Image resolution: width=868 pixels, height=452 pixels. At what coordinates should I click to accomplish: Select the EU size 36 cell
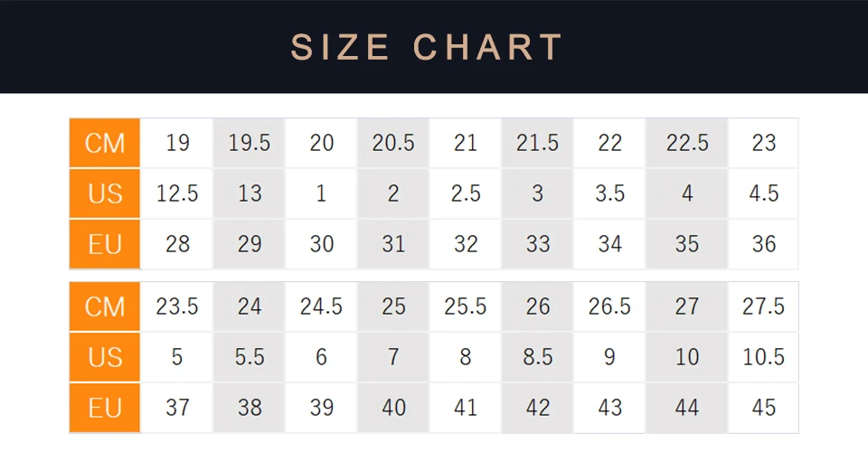click(764, 244)
